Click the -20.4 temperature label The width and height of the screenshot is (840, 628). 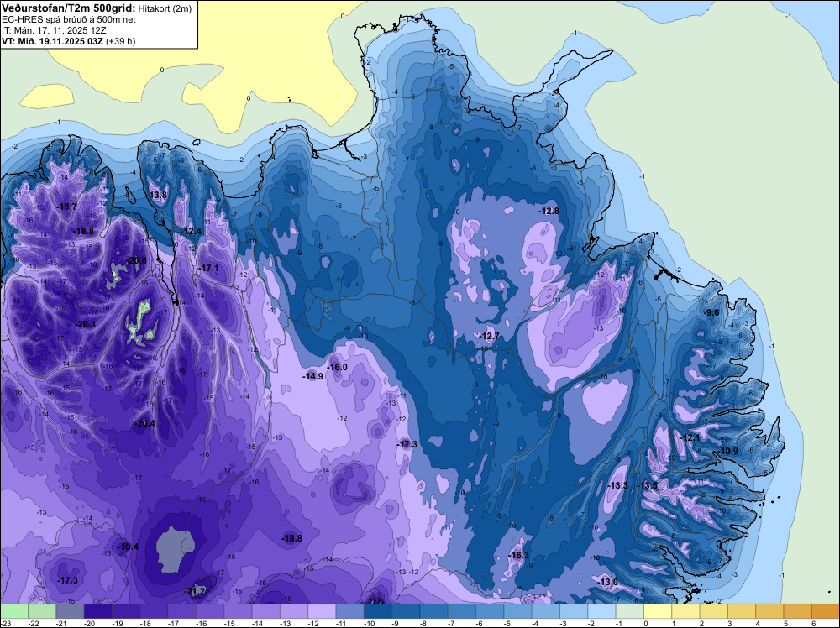pyautogui.click(x=144, y=423)
